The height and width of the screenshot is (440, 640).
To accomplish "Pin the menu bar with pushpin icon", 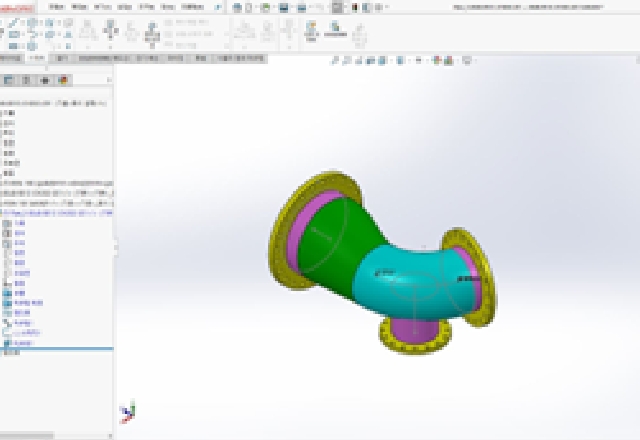I will pyautogui.click(x=219, y=7).
